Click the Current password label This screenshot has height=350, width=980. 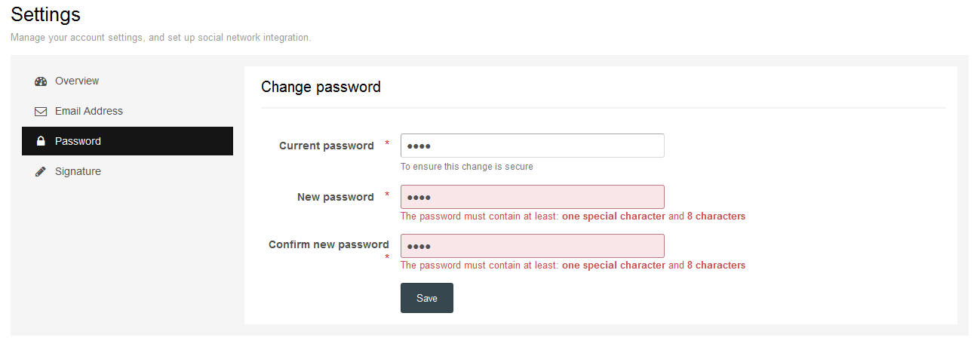326,146
